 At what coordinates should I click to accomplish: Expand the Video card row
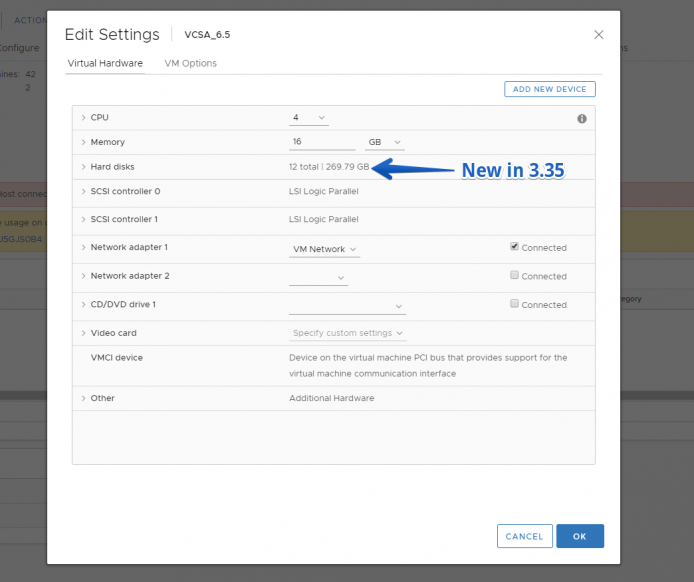(x=83, y=333)
